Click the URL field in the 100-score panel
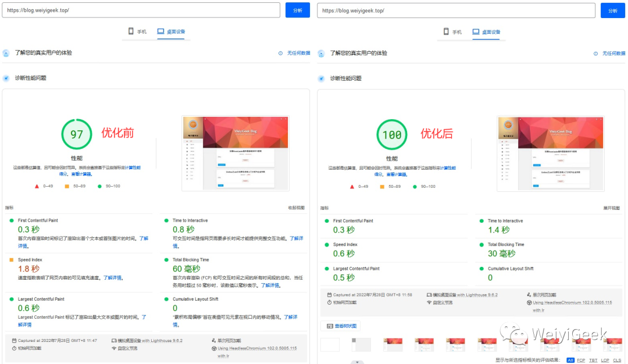The height and width of the screenshot is (364, 628). 456,10
